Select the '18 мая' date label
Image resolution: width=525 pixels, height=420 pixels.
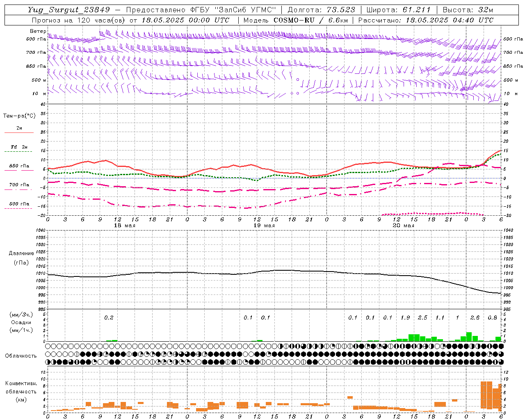tap(125, 226)
